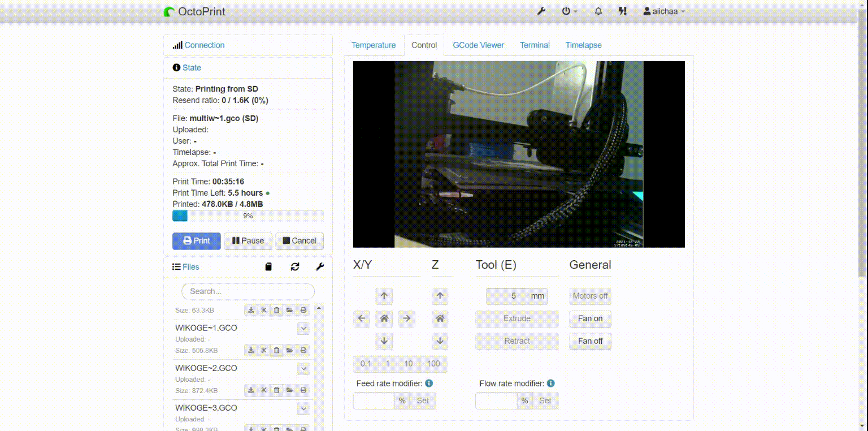Click the Extrude button
Viewport: 868px width, 431px height.
(x=517, y=318)
